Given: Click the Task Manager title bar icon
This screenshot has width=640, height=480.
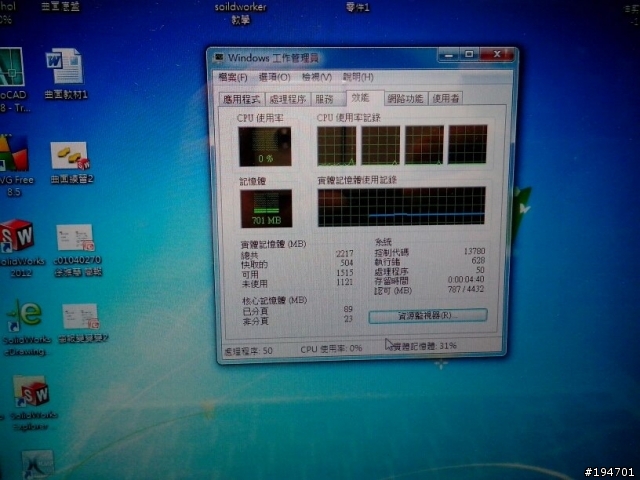Looking at the screenshot, I should (219, 58).
